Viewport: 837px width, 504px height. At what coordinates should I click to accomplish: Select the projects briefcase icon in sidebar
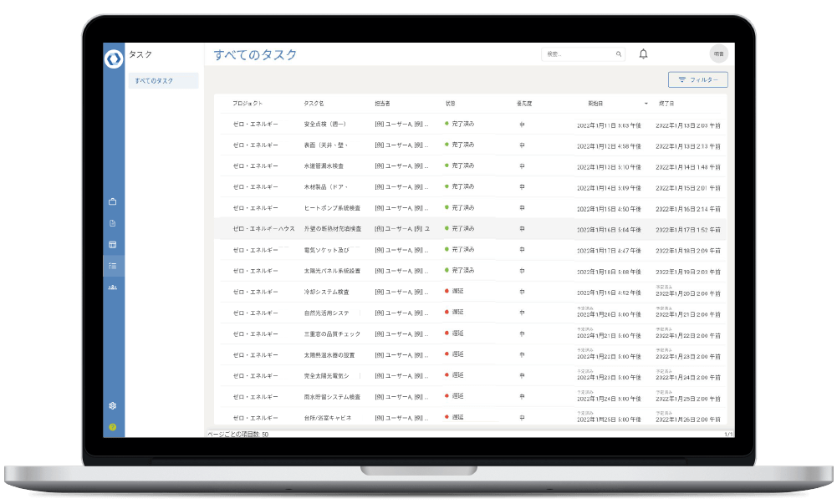(113, 201)
